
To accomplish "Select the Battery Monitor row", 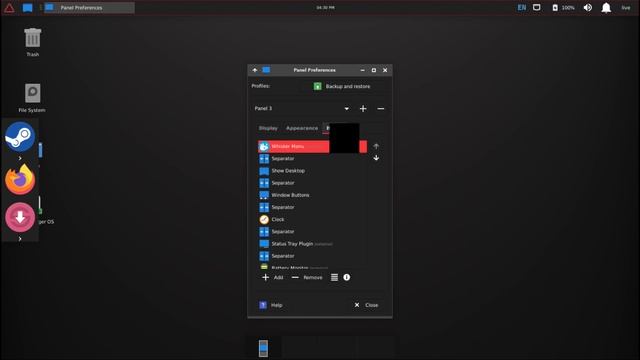I will pyautogui.click(x=312, y=267).
